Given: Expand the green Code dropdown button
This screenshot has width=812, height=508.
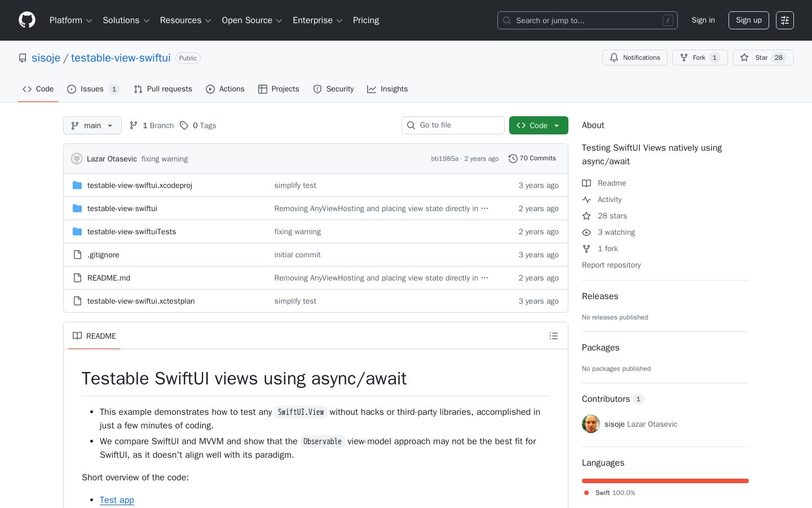Looking at the screenshot, I should click(539, 125).
